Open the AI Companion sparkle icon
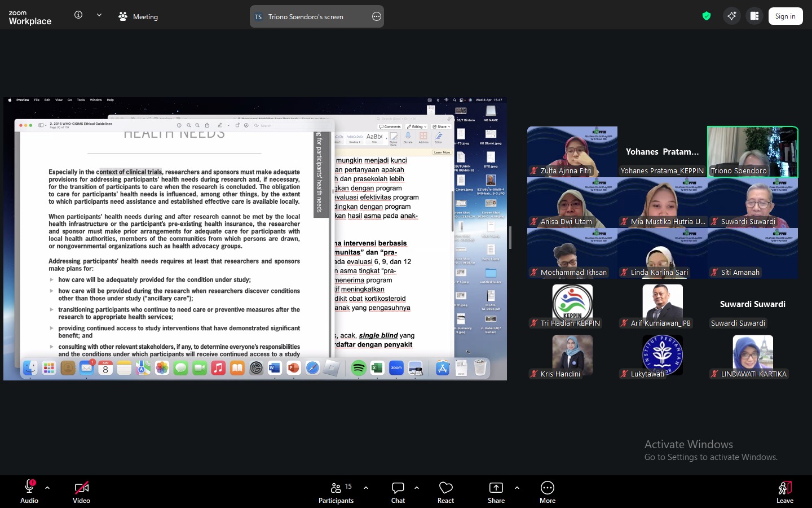 tap(731, 16)
